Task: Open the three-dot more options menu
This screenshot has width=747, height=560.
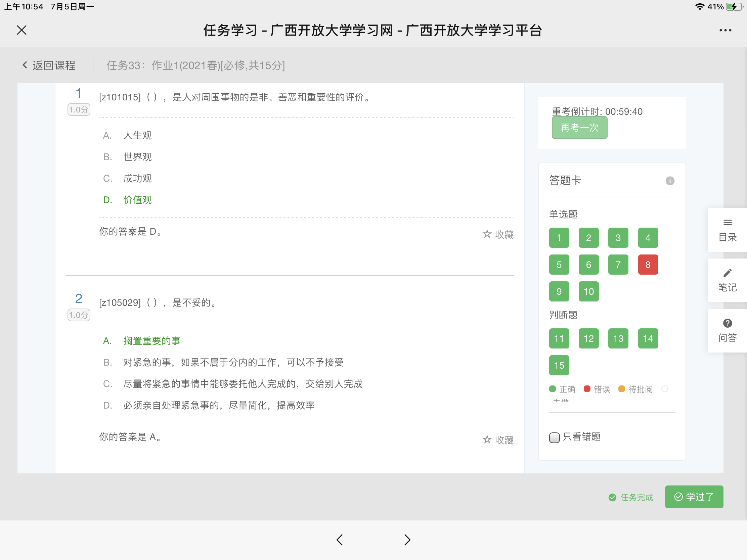Action: (x=725, y=30)
